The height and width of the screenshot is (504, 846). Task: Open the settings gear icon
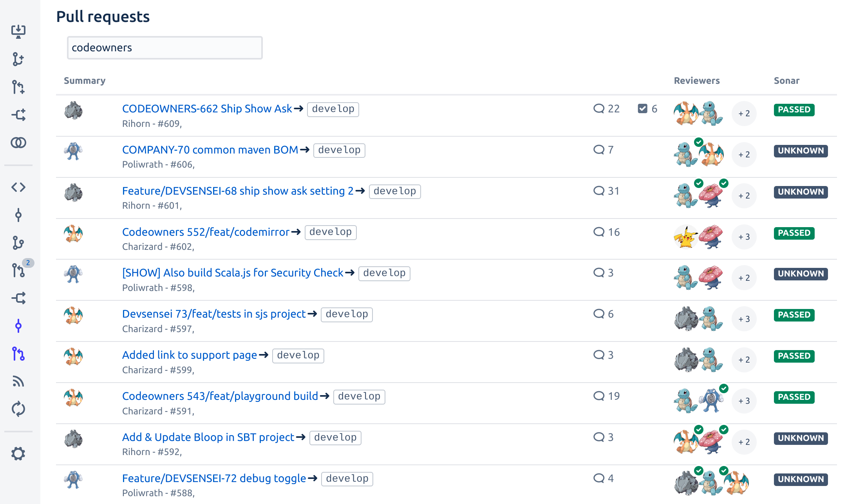(x=18, y=454)
